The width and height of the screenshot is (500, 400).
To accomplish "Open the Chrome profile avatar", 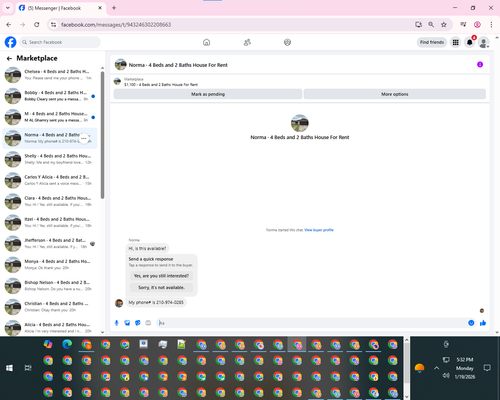I will [477, 25].
